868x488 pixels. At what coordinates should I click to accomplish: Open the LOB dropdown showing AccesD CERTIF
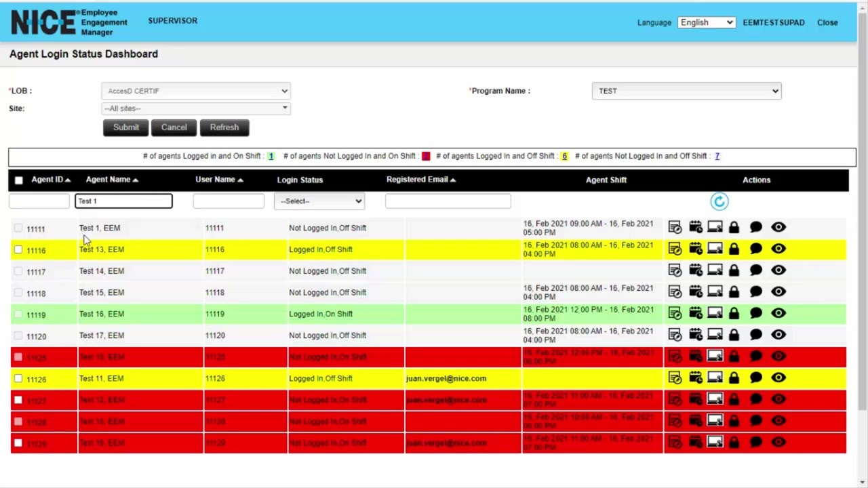click(196, 91)
